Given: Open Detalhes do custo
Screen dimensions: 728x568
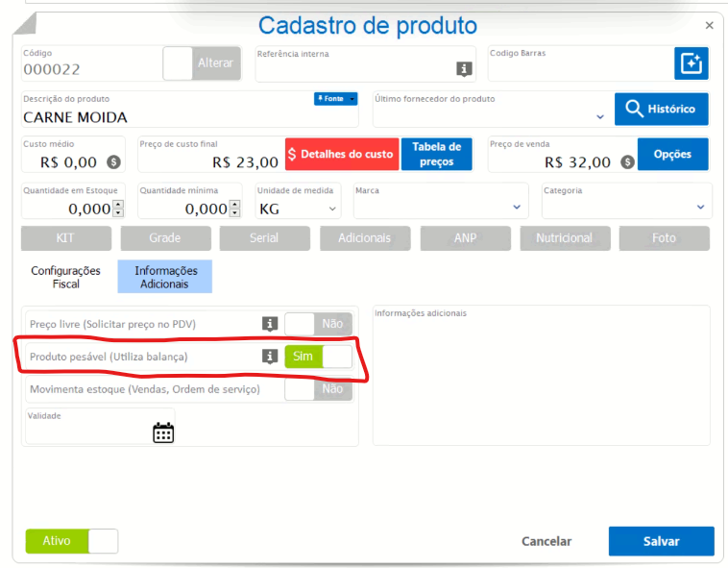Looking at the screenshot, I should [341, 154].
